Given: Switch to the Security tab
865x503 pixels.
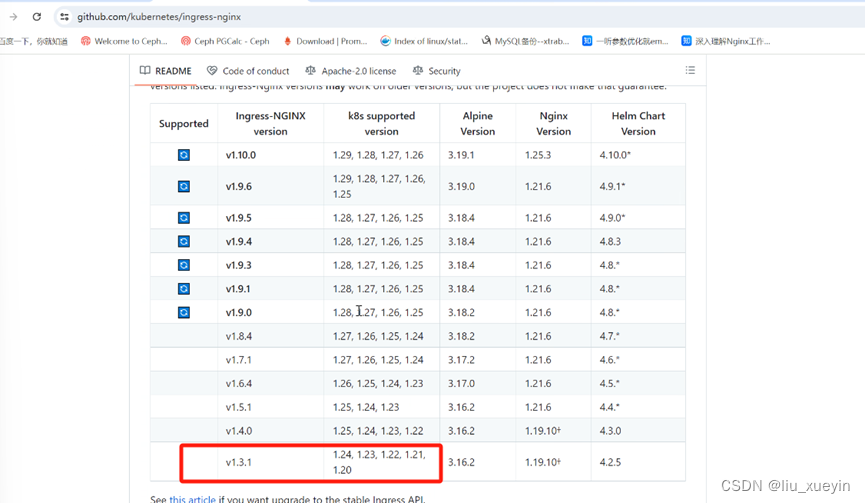Looking at the screenshot, I should 436,71.
